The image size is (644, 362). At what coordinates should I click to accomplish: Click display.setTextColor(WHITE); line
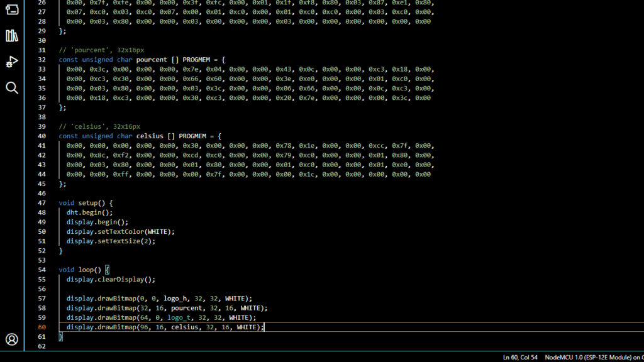tap(121, 231)
